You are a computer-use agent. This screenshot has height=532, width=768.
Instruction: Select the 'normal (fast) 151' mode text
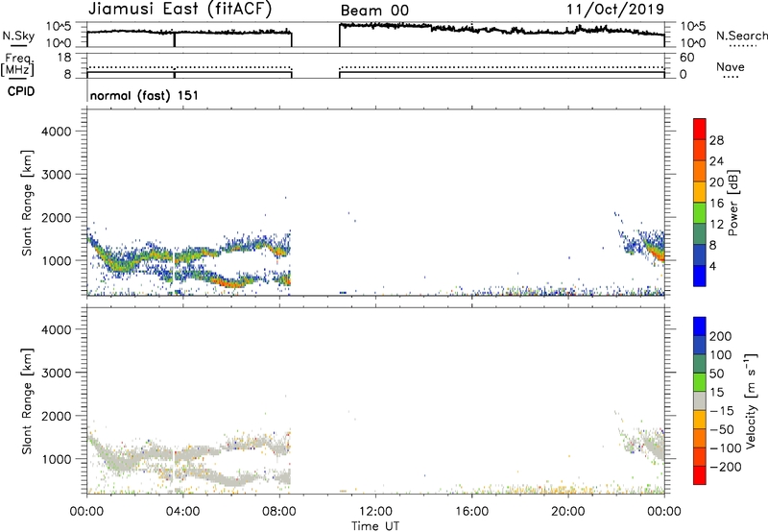145,95
